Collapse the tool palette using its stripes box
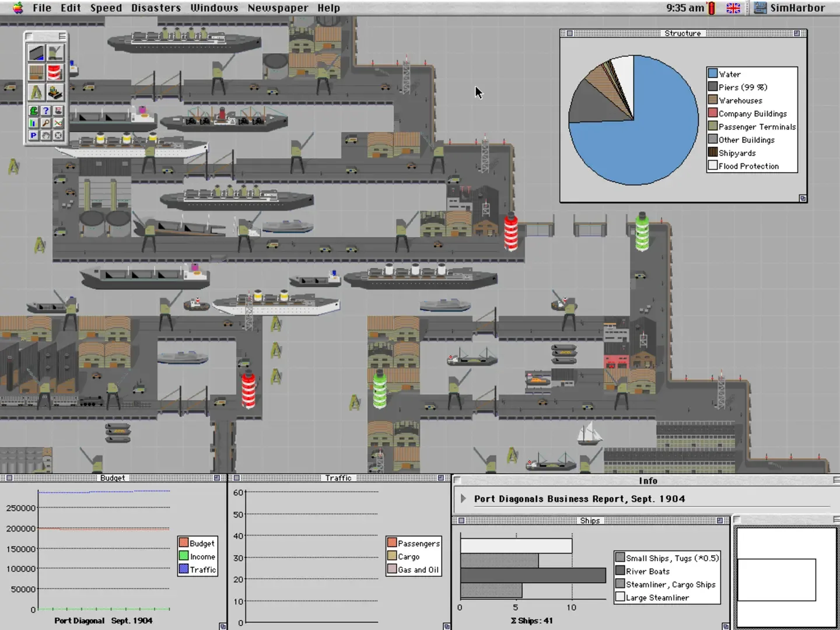Screen dimensions: 840x630 [x=62, y=36]
